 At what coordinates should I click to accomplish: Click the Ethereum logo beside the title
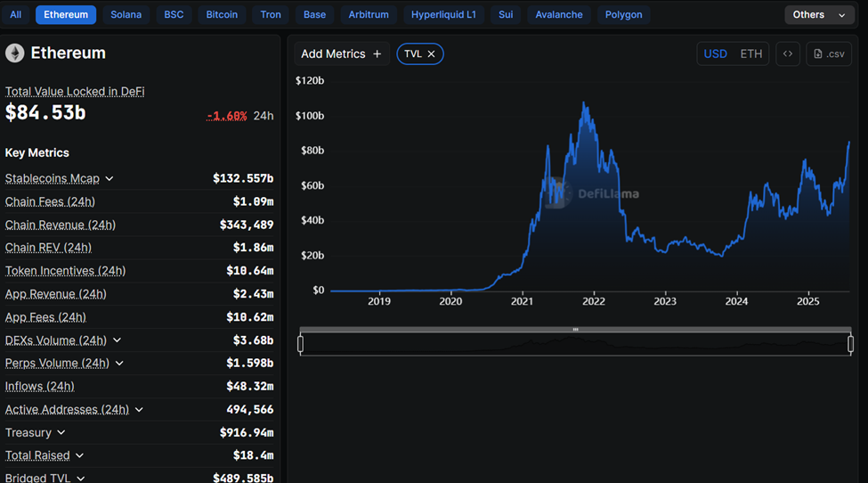tap(15, 53)
